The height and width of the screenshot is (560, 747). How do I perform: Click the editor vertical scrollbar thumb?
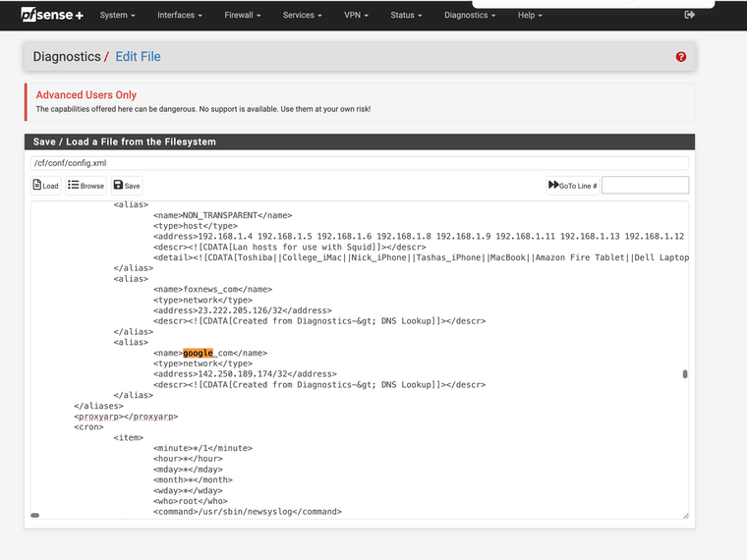coord(685,374)
